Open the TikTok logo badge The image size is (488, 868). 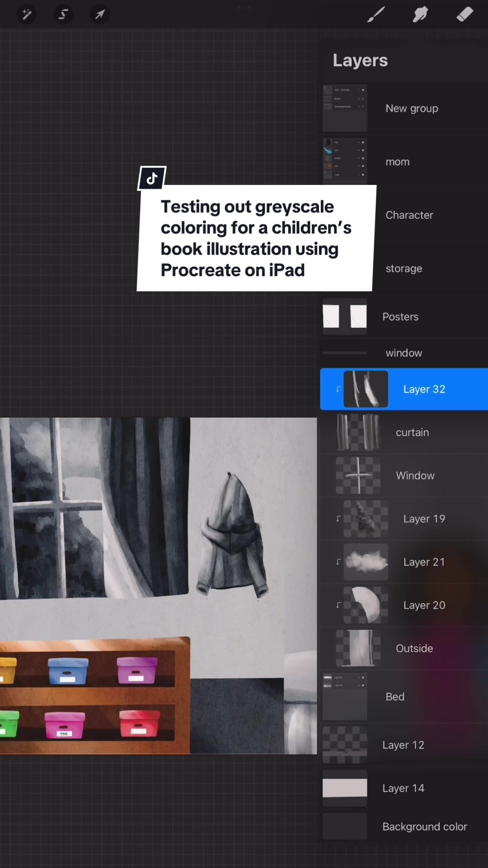click(152, 178)
